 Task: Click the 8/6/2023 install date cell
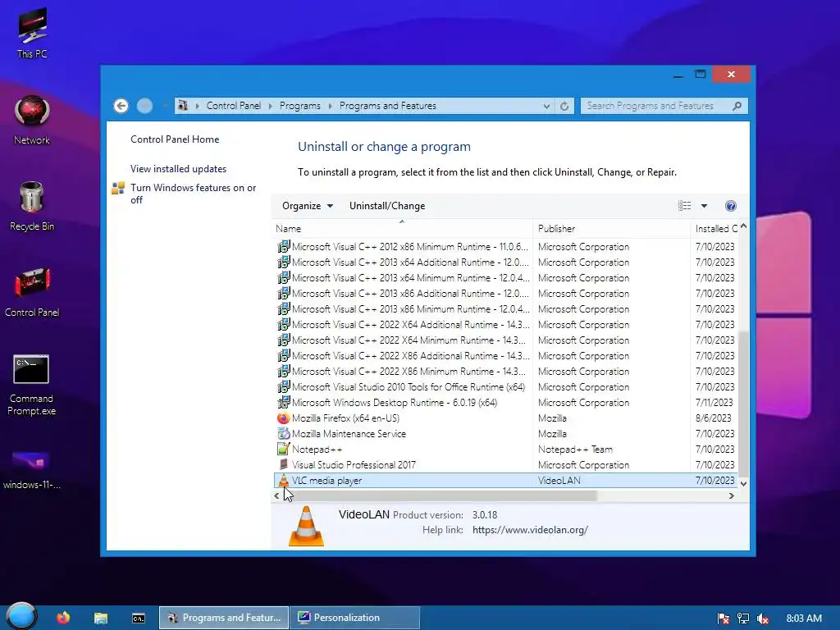[713, 418]
